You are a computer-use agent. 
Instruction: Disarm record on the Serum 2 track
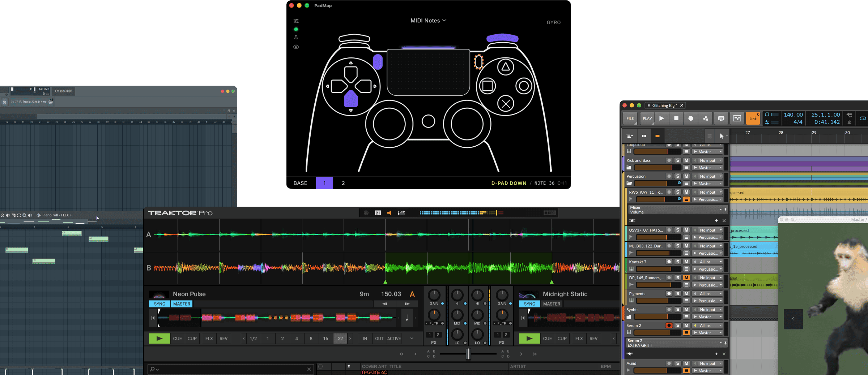click(669, 326)
